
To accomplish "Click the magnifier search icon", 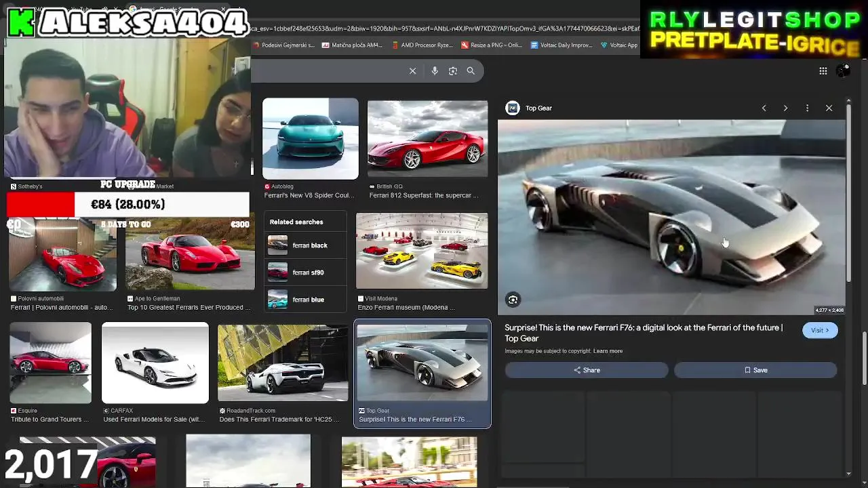I will [471, 71].
